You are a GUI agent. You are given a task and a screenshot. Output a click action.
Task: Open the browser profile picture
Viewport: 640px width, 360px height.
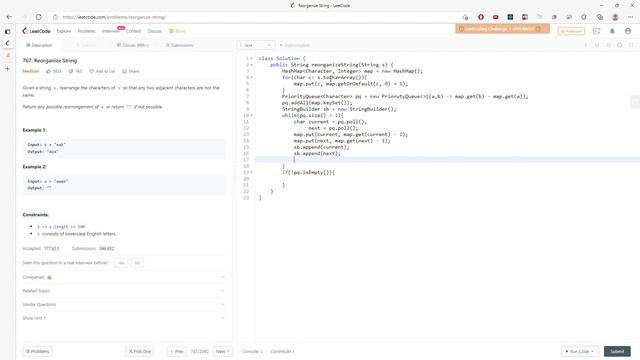click(615, 17)
